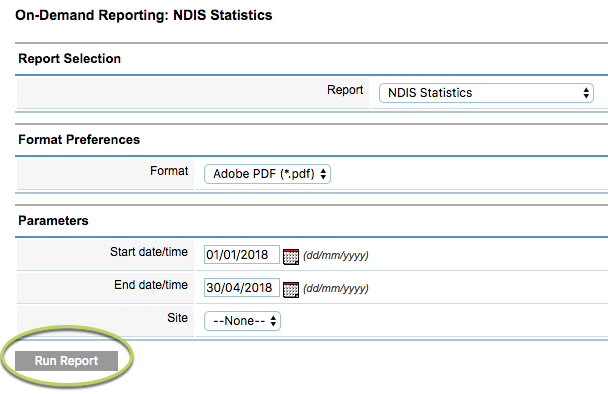Open the Format dropdown showing Adobe PDF
The width and height of the screenshot is (608, 394).
(267, 174)
